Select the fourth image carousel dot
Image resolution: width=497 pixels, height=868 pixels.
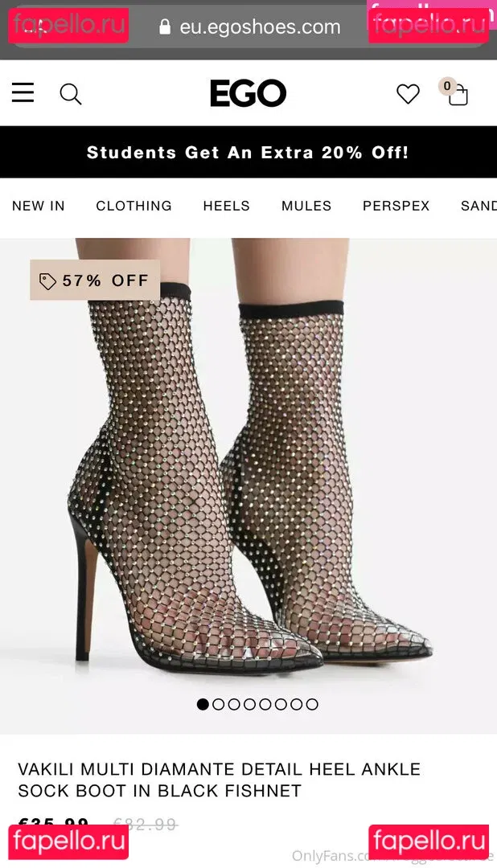point(250,704)
